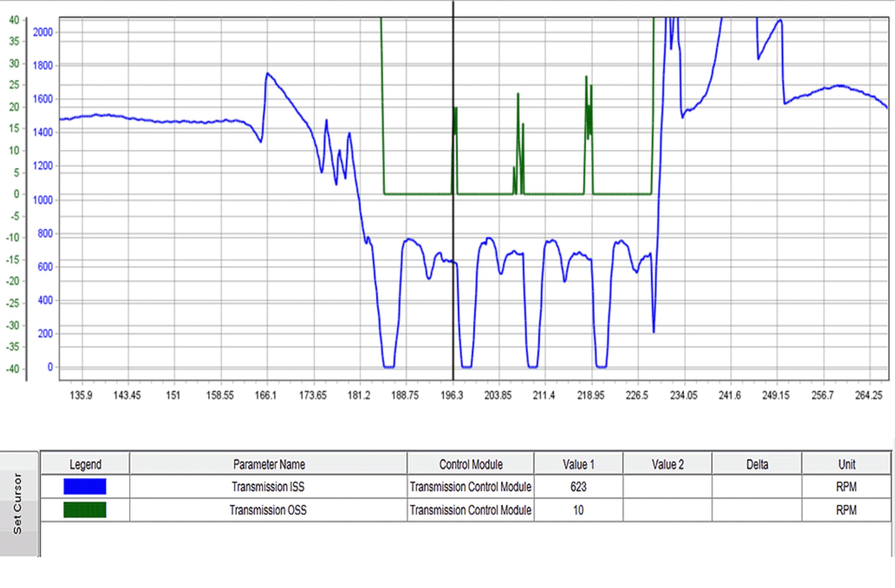Click the blue Transmission ISS legend swatch
The height and width of the screenshot is (588, 895).
click(x=84, y=486)
